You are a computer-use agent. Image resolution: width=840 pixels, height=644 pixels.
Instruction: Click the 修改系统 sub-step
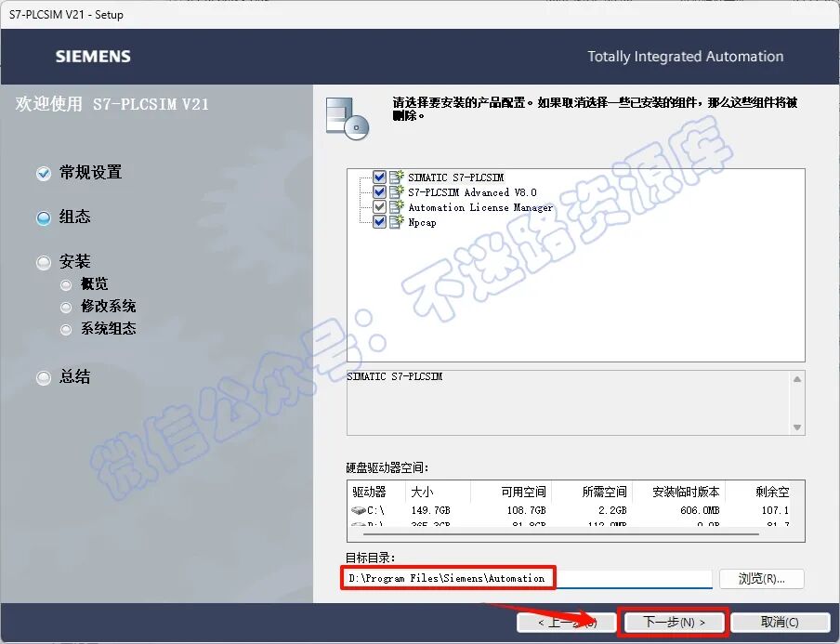tap(108, 306)
